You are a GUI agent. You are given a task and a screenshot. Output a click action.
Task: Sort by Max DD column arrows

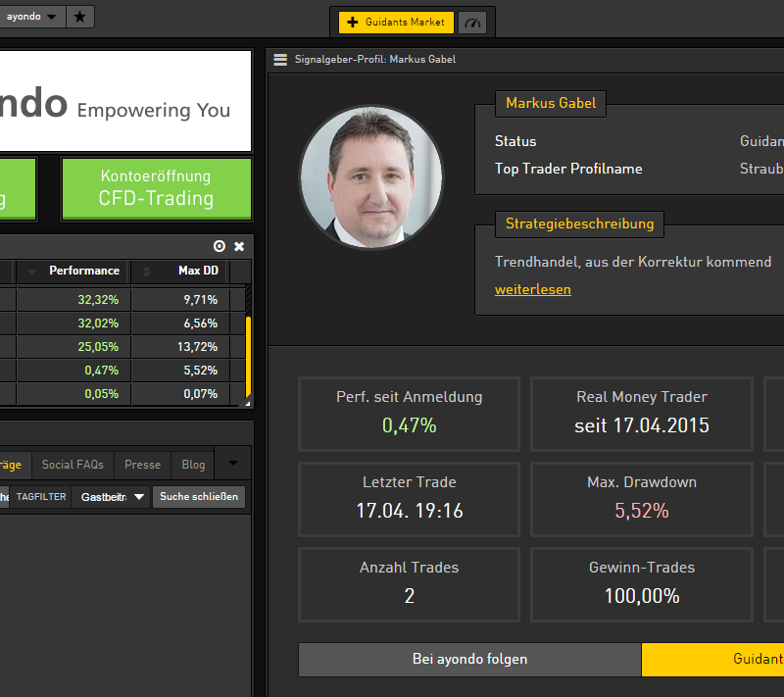point(148,272)
